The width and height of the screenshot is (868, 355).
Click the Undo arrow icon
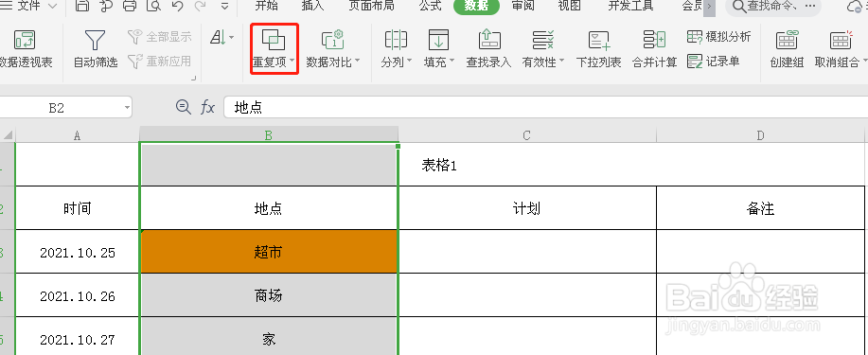pyautogui.click(x=177, y=6)
